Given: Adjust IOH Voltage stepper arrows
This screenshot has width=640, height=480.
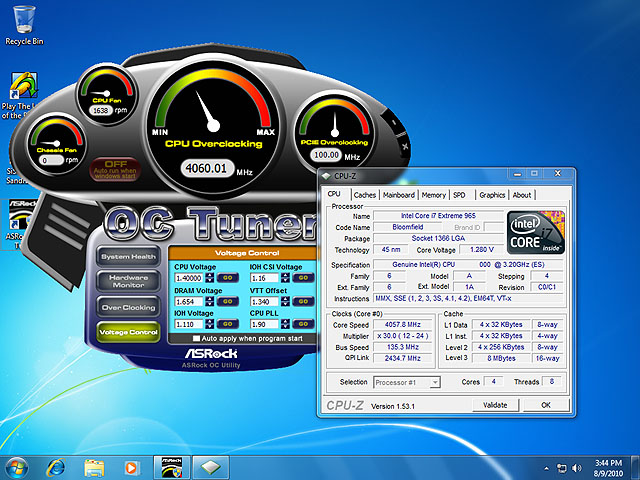Looking at the screenshot, I should click(x=210, y=324).
